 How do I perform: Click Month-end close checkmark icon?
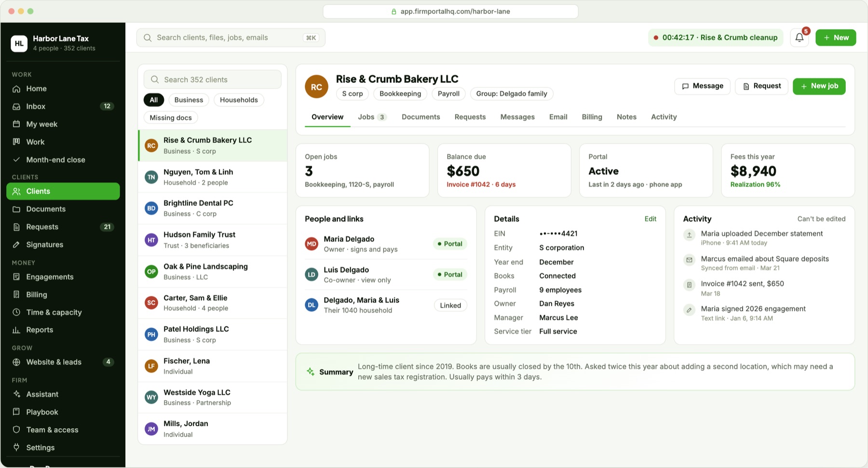tap(16, 160)
